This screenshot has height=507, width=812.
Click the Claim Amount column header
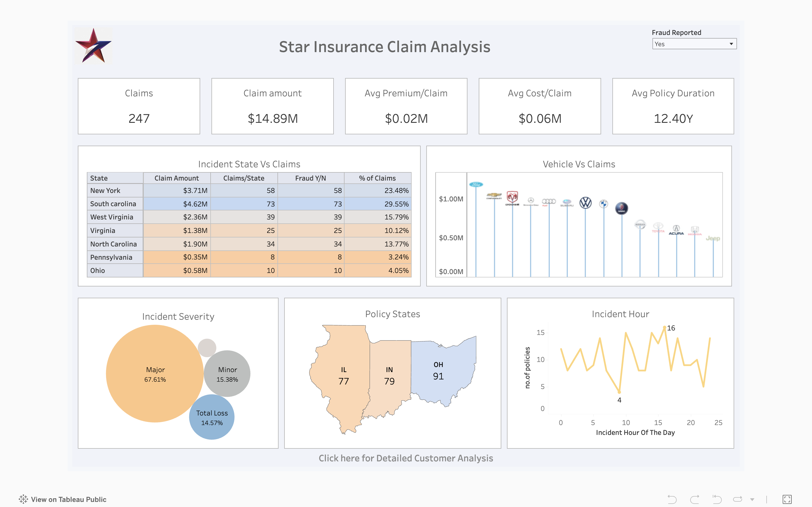176,178
